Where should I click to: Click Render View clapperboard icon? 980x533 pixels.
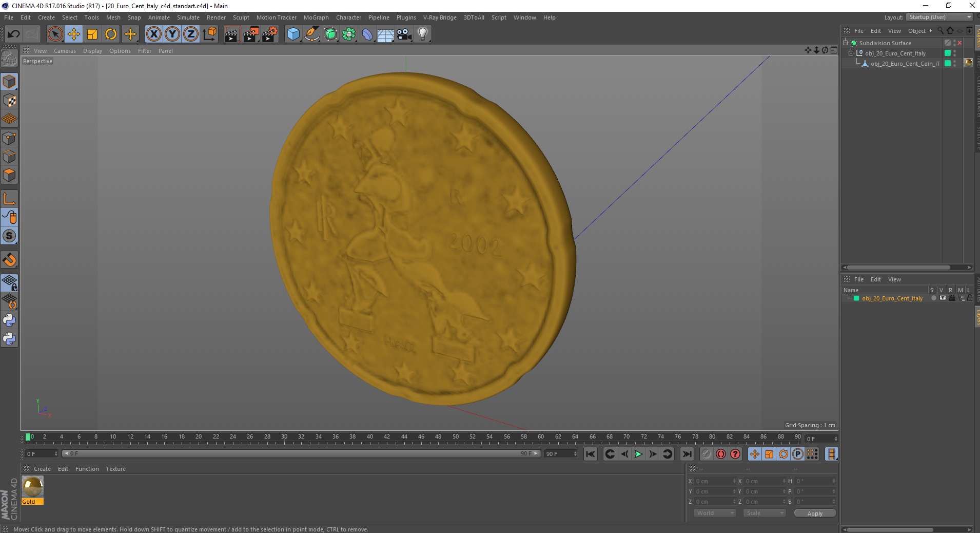point(232,34)
